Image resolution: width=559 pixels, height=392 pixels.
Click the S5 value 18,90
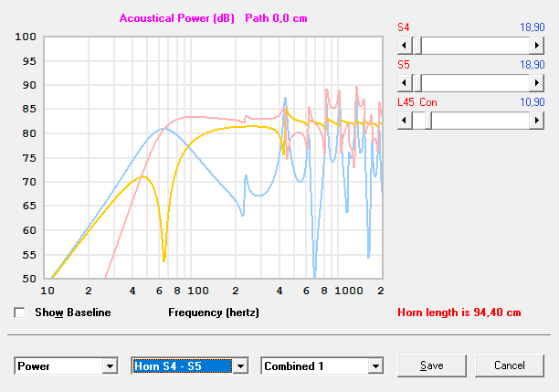click(533, 65)
